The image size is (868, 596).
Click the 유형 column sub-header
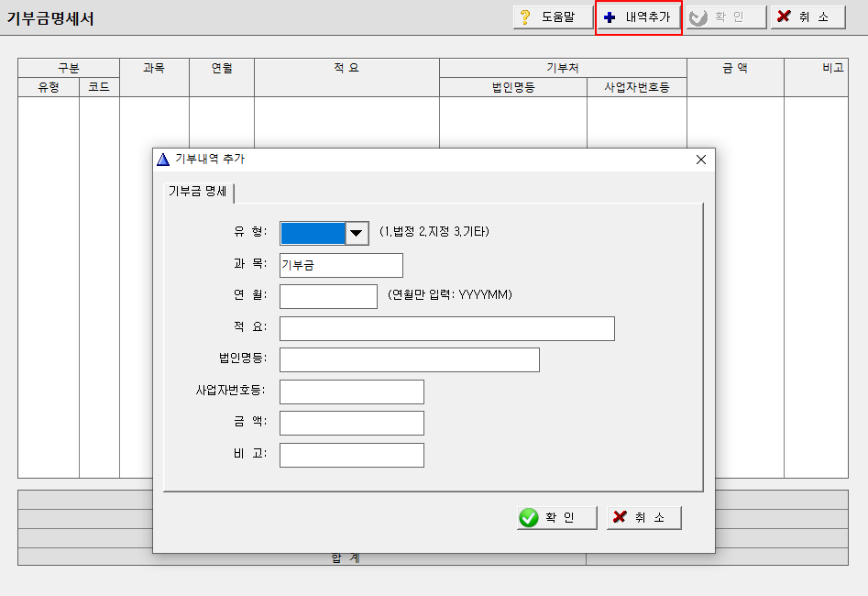coord(49,87)
